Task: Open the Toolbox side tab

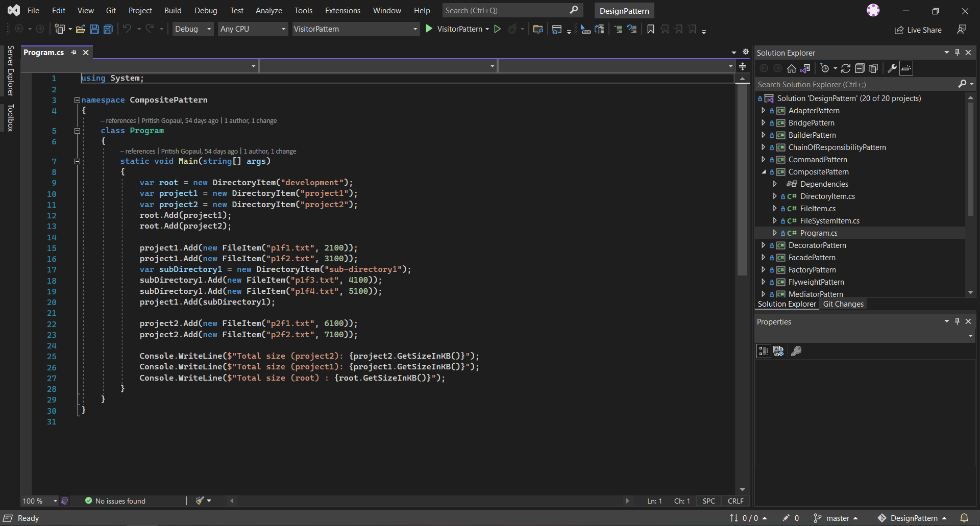Action: [10, 118]
